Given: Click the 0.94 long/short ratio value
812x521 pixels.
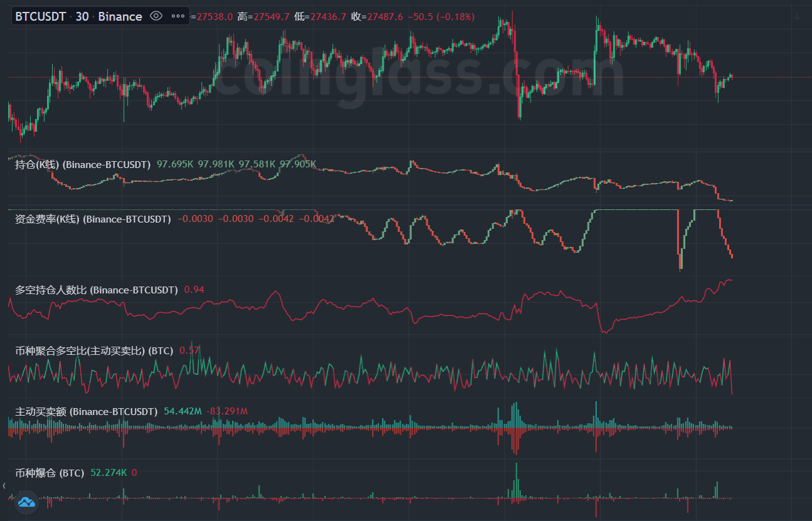Looking at the screenshot, I should pyautogui.click(x=194, y=290).
